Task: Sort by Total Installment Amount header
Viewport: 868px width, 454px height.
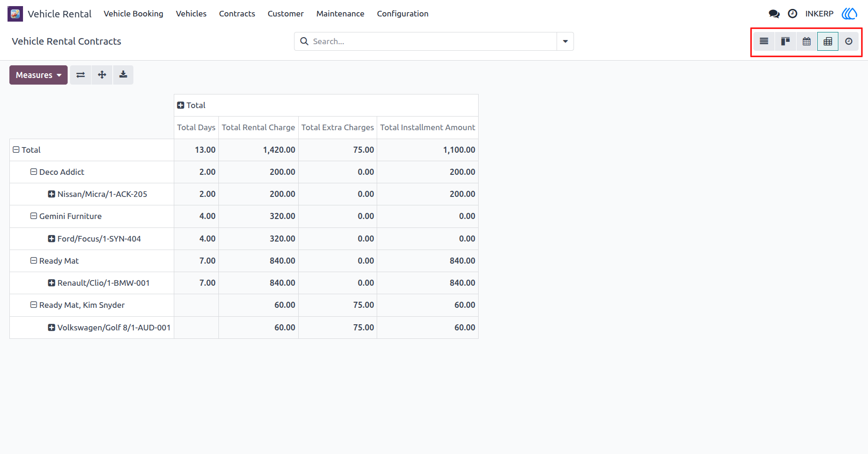Action: [x=427, y=127]
